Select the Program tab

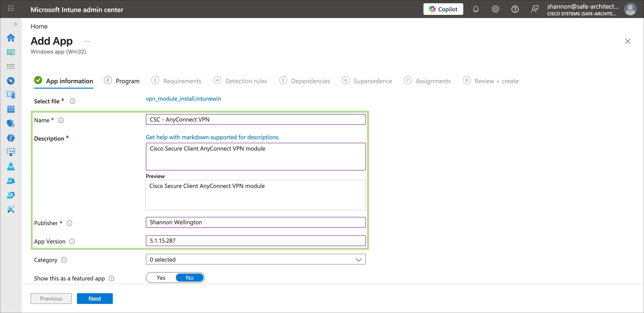tap(122, 81)
